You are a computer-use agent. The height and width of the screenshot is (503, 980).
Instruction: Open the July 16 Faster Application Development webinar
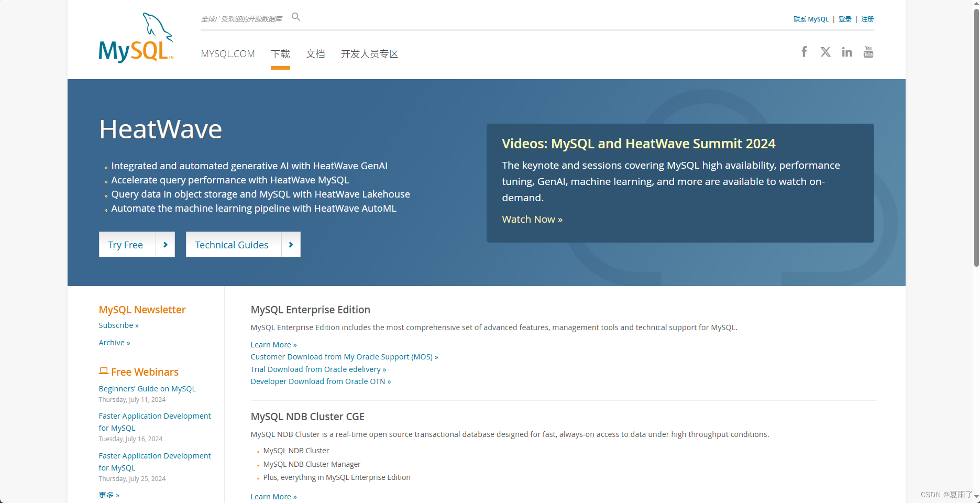(x=155, y=422)
